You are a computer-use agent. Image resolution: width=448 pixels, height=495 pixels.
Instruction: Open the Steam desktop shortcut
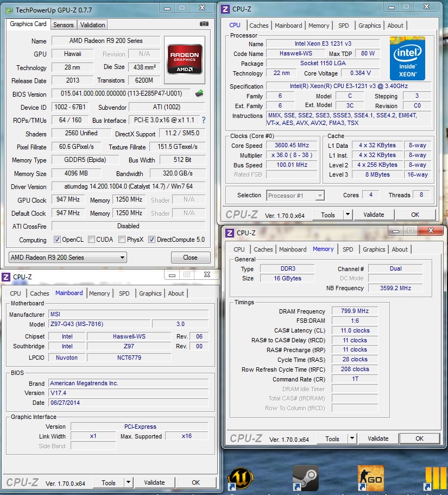305,478
